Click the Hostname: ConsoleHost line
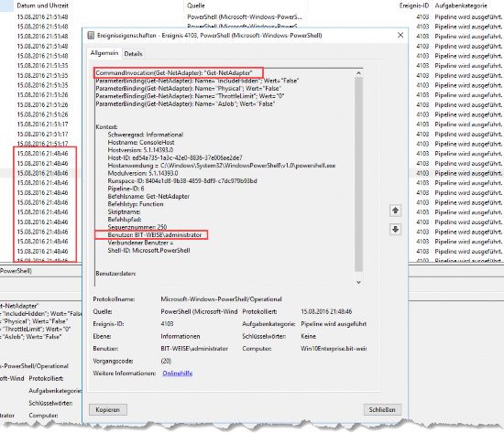The image size is (504, 433). coord(141,142)
